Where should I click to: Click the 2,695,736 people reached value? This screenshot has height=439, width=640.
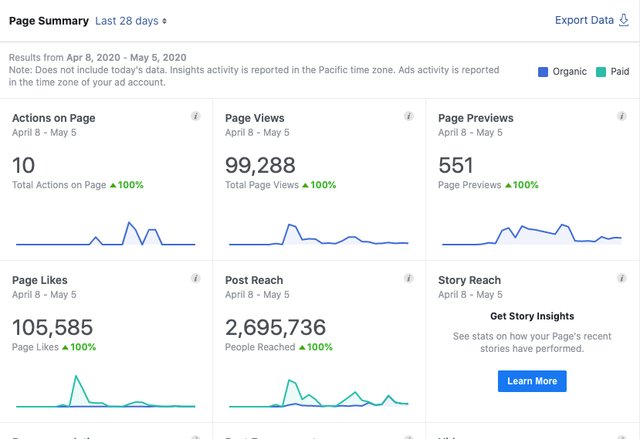click(276, 327)
